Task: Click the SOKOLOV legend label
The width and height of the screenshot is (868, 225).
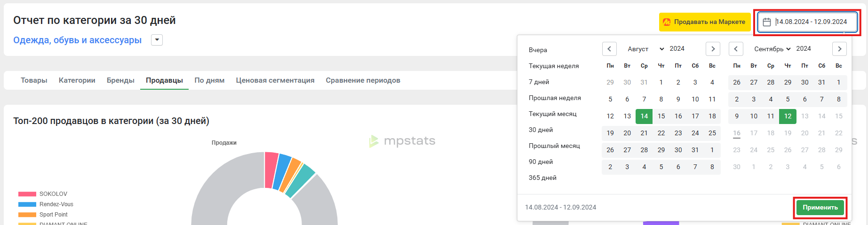Action: point(53,194)
